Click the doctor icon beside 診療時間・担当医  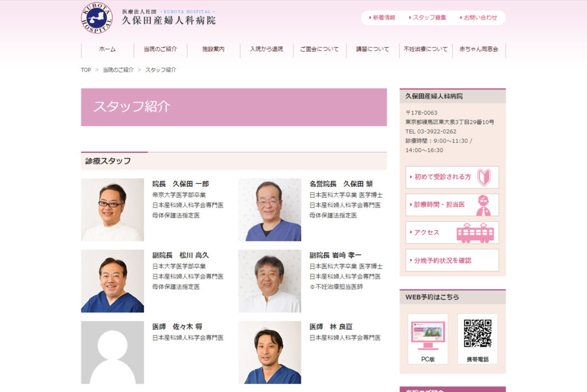483,205
